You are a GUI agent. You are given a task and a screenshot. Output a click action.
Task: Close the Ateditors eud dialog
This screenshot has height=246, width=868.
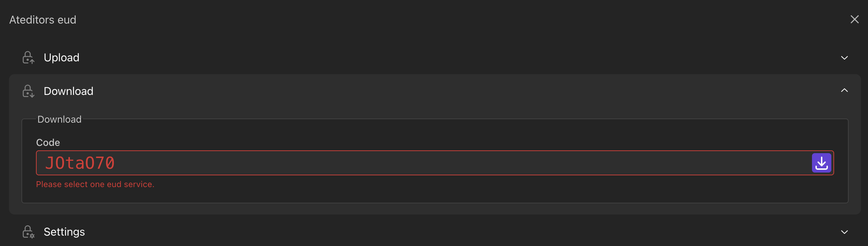pos(855,19)
